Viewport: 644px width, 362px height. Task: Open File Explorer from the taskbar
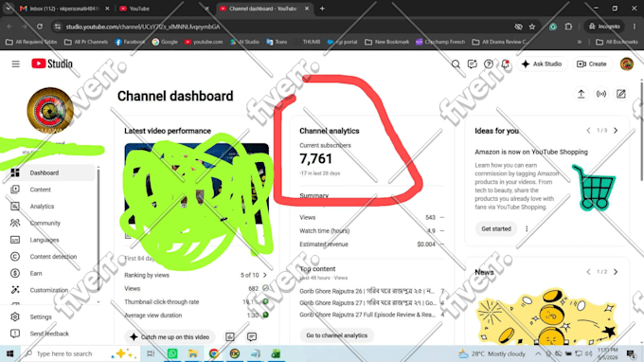click(192, 353)
